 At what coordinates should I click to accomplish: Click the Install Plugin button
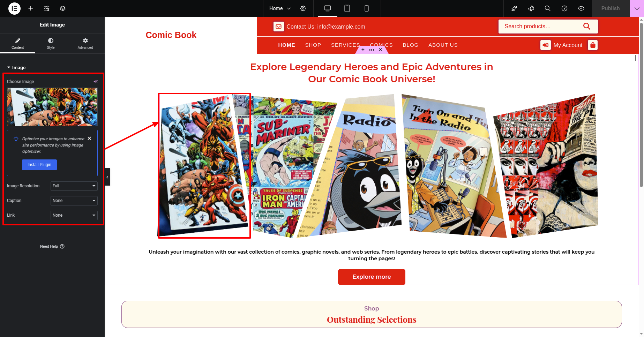[39, 165]
